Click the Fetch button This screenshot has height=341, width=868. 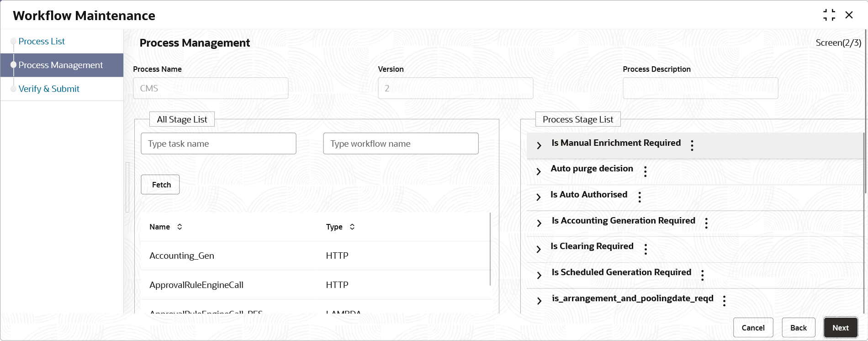click(x=161, y=185)
